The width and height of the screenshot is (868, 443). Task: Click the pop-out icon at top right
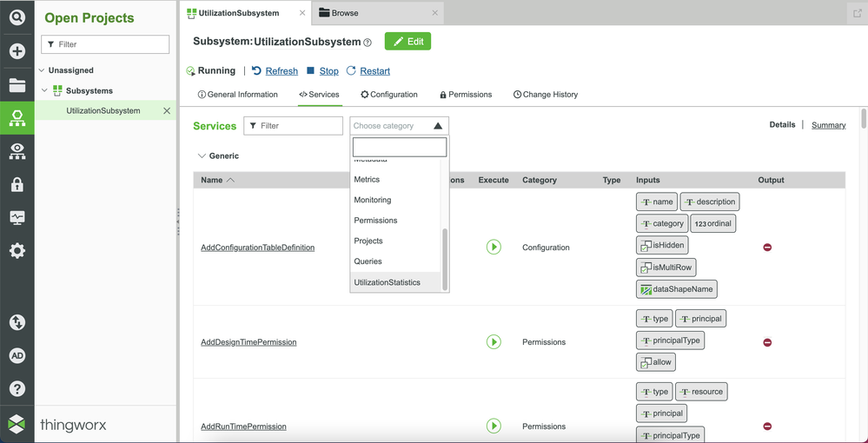(857, 13)
